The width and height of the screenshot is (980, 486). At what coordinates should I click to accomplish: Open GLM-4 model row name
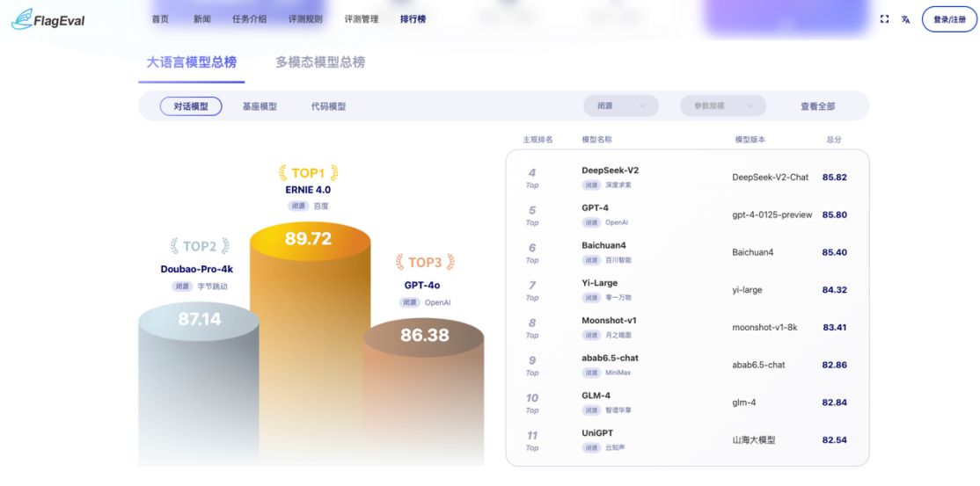pyautogui.click(x=596, y=395)
